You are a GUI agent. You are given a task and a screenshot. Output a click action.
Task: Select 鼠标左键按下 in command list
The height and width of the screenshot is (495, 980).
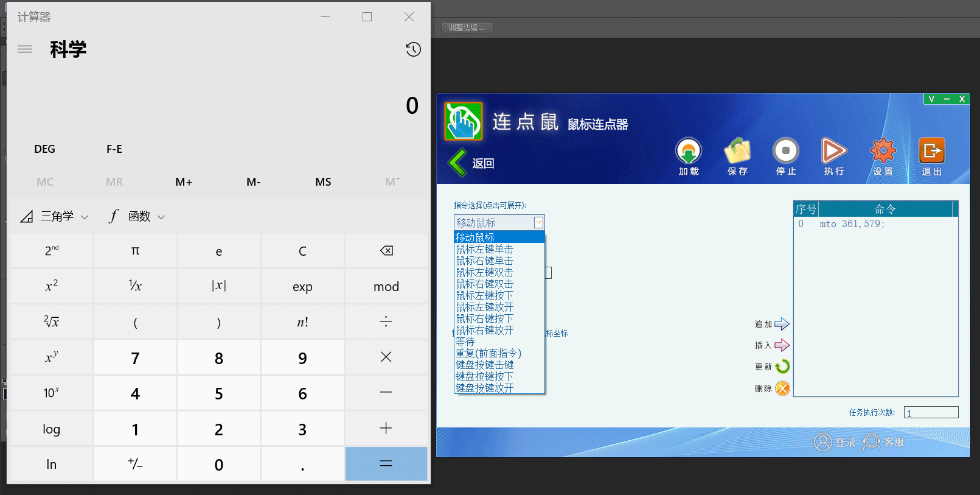(499, 295)
